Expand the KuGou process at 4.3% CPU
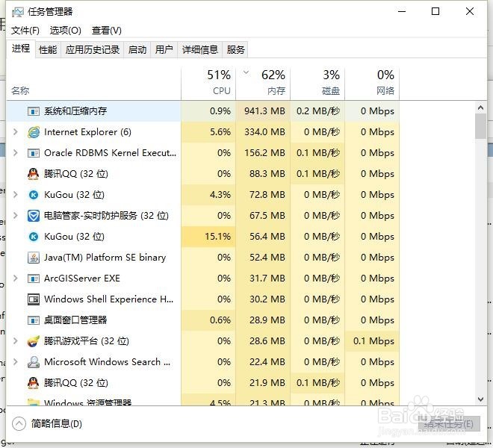Image resolution: width=493 pixels, height=448 pixels. pos(15,195)
